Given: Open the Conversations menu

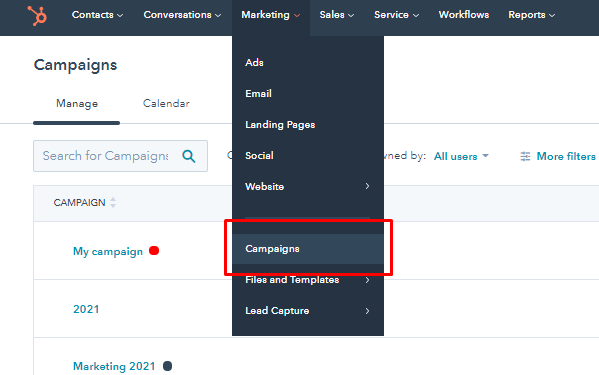Looking at the screenshot, I should [182, 15].
